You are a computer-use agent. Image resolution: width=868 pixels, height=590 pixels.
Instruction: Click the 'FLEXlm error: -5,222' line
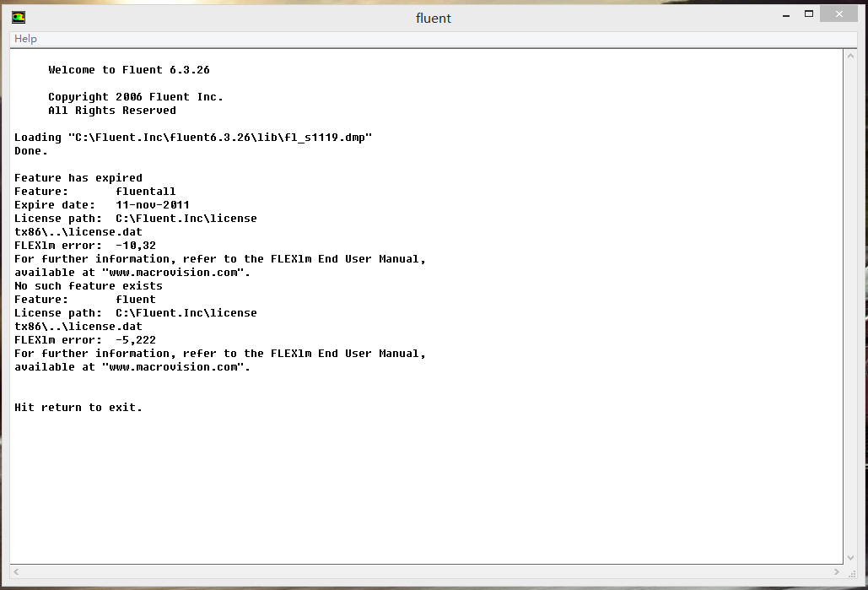point(85,340)
